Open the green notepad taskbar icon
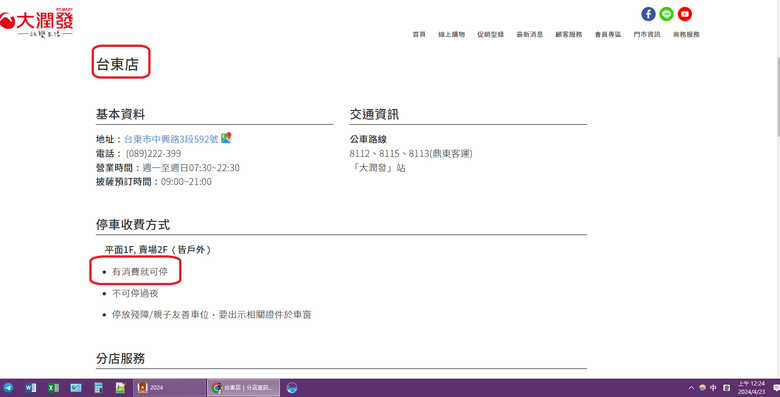Screen dimensions: 780x397 (120, 388)
